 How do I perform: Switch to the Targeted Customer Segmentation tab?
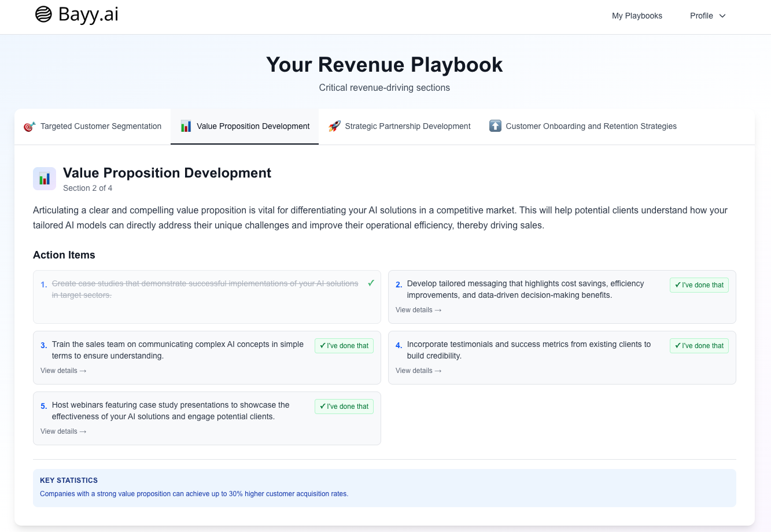[101, 125]
